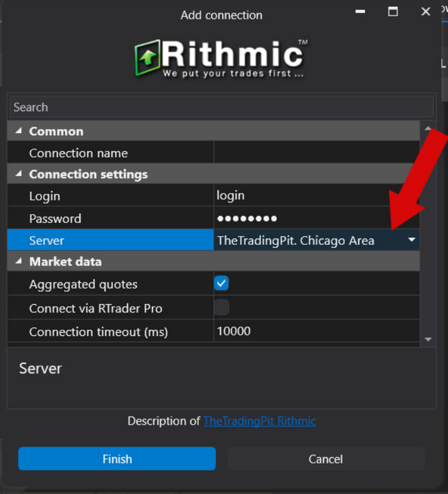Open the Server dropdown arrow
Image resolution: width=448 pixels, height=494 pixels.
pyautogui.click(x=411, y=240)
